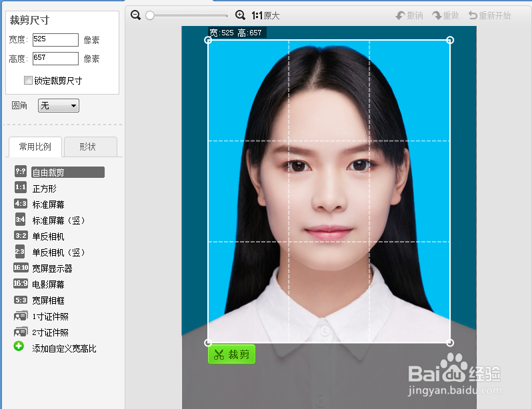Click the 4:3 ratio icon
532x409 pixels.
[x=21, y=203]
